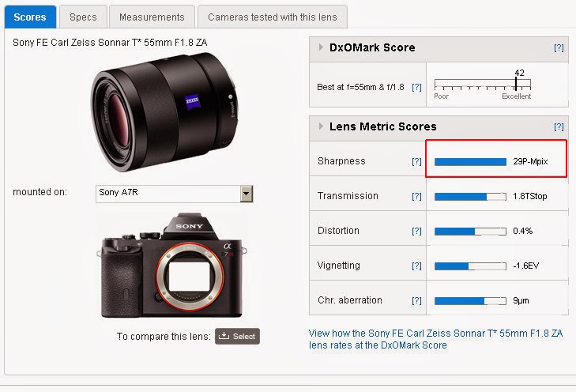Image resolution: width=576 pixels, height=392 pixels.
Task: Click the Sharpness score bar
Action: coord(470,162)
